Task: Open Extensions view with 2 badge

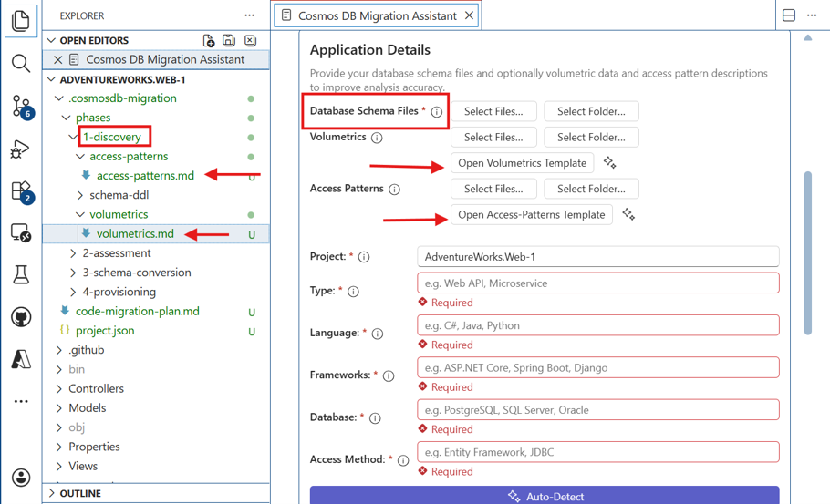Action: tap(22, 192)
